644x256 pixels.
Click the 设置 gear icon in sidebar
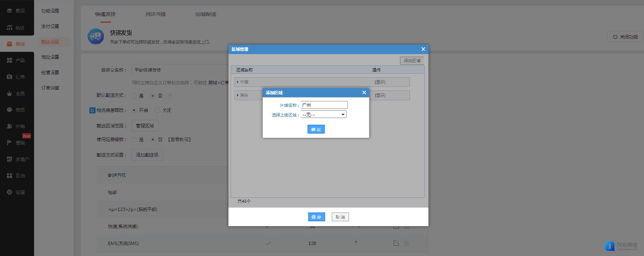tap(9, 192)
